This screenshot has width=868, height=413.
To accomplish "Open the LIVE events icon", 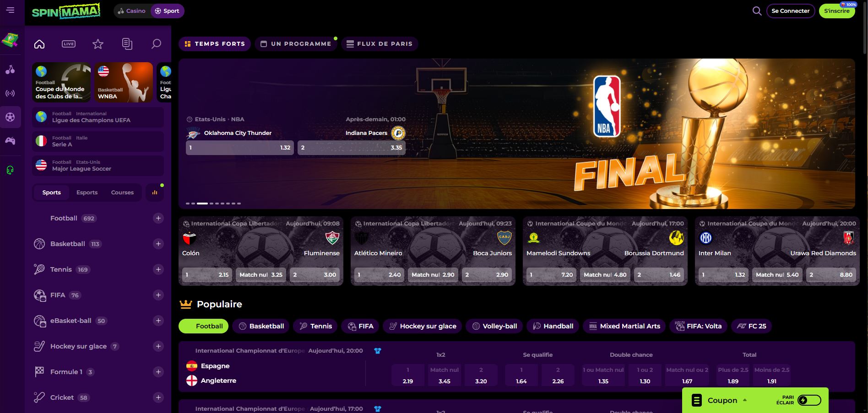I will click(x=69, y=44).
